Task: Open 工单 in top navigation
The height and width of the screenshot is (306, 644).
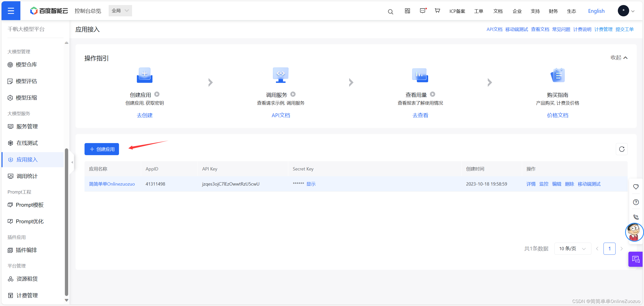Action: tap(478, 11)
